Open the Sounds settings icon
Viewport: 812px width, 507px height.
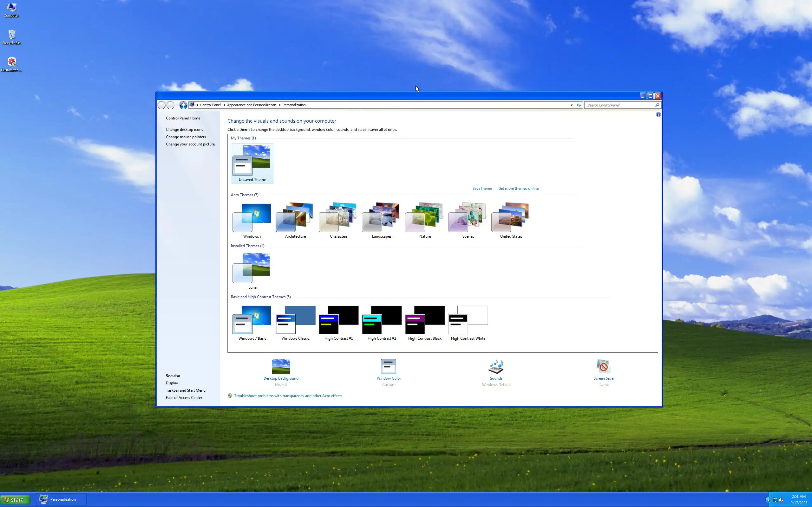click(x=496, y=367)
